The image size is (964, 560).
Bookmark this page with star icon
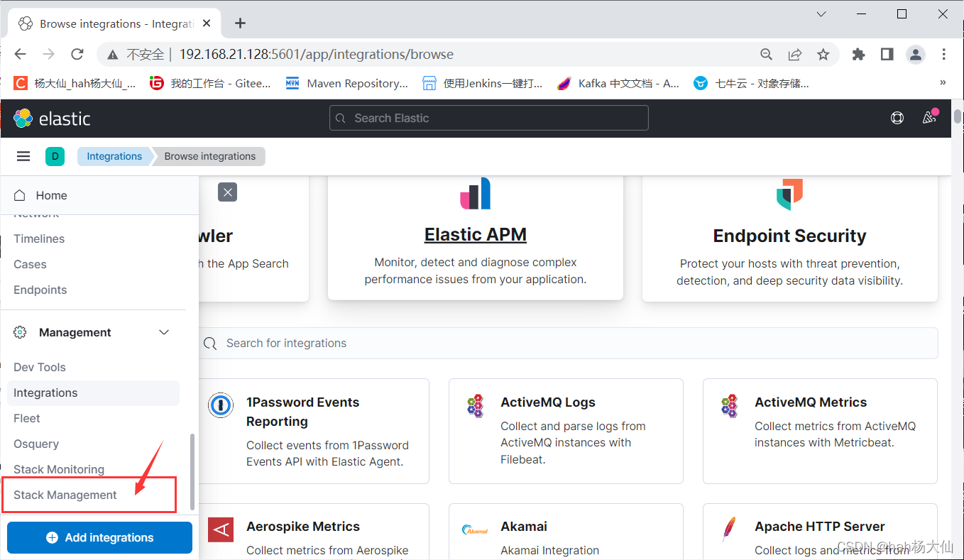823,54
